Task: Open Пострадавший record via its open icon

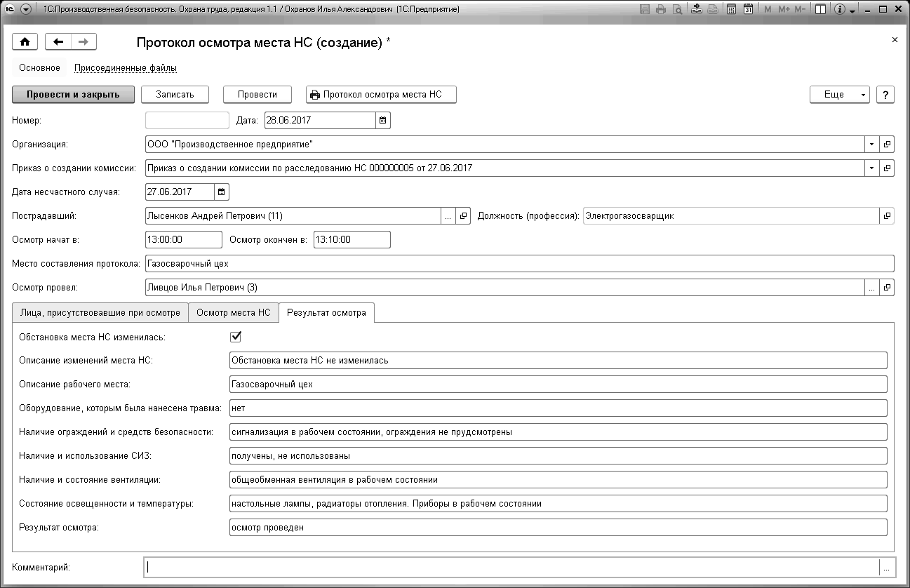Action: (463, 216)
